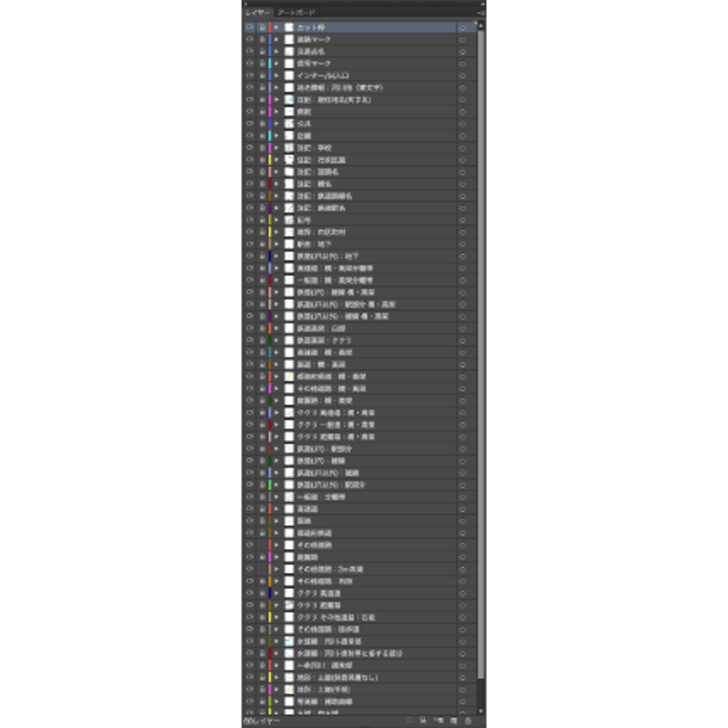
Task: Hide the 国道 layer
Action: (x=250, y=521)
